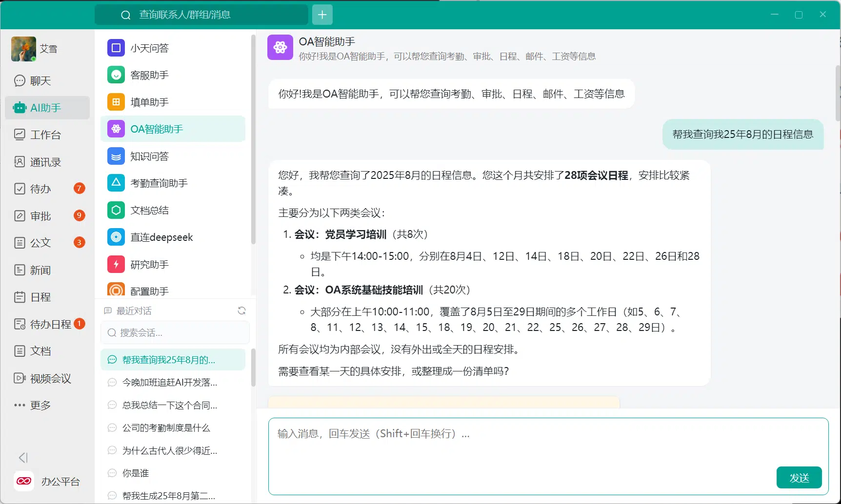Open the conversation 为什么古代人很少得近...

click(173, 450)
